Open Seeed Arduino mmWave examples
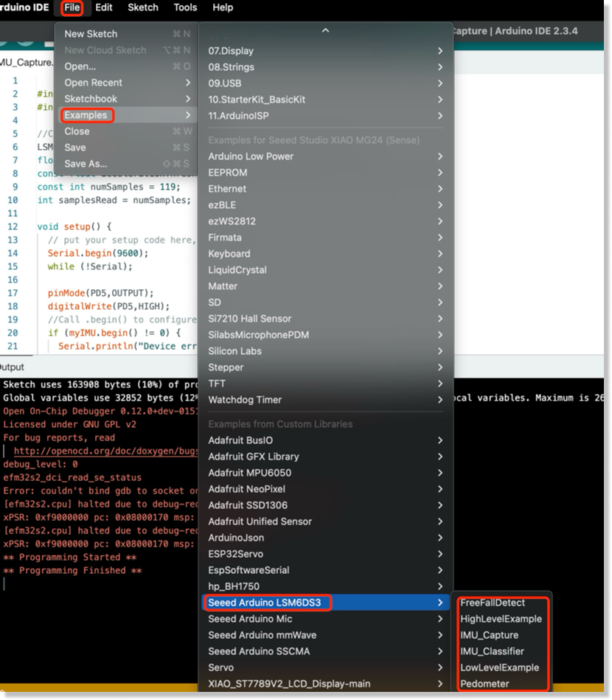Viewport: 612px width, 700px height. coord(325,635)
